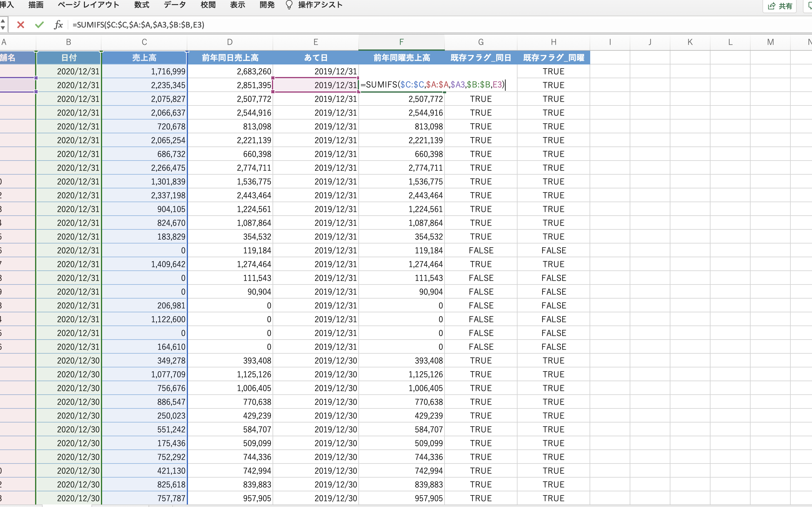The image size is (812, 507).
Task: Open the データ tab
Action: (x=174, y=5)
